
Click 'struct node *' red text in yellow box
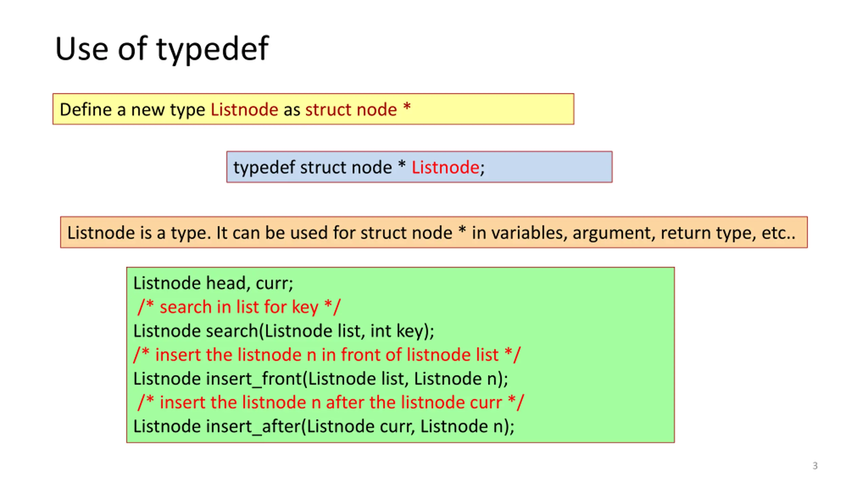[x=358, y=109]
